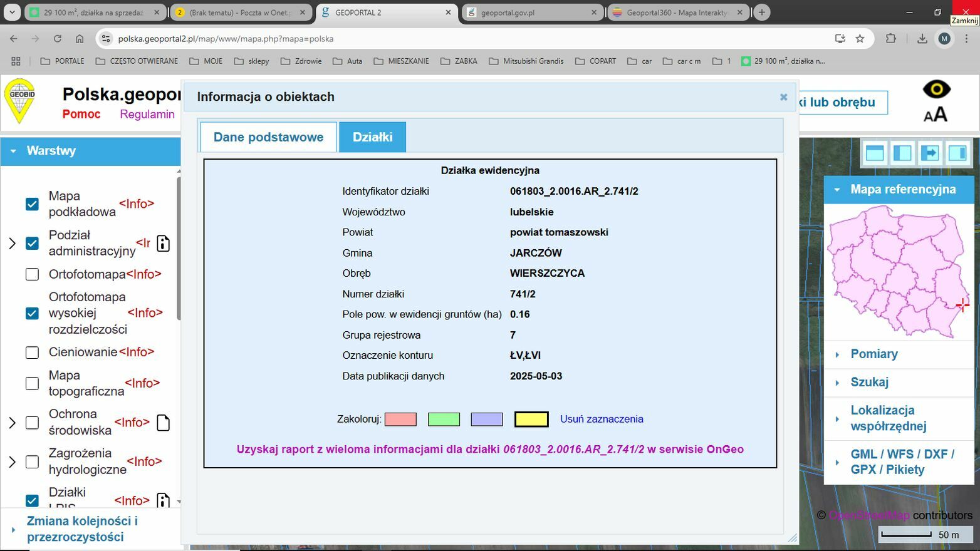980x551 pixels.
Task: Select the Działki tab
Action: coord(372,137)
